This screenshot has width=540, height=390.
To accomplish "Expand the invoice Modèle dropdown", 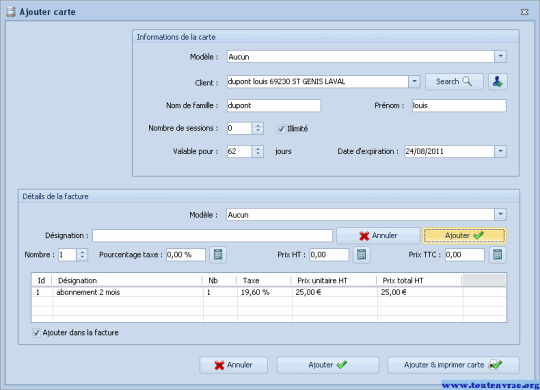I will (500, 215).
